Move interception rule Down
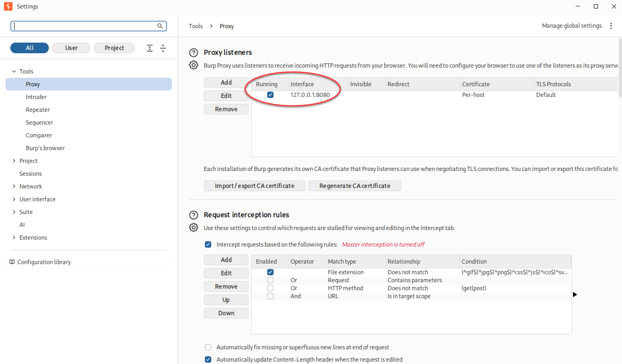Screen dimensions: 622x364 click(x=226, y=313)
